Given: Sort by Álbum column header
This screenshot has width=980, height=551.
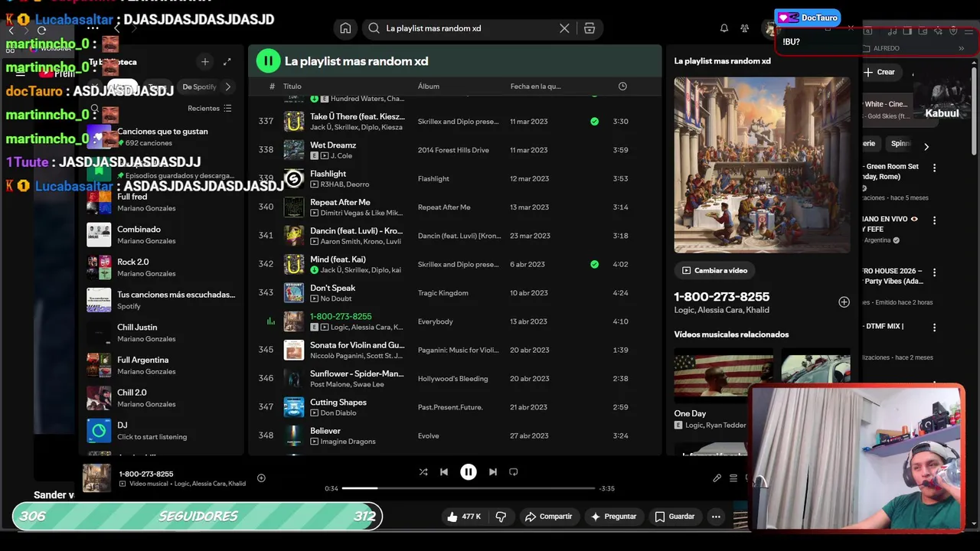Looking at the screenshot, I should click(x=429, y=86).
